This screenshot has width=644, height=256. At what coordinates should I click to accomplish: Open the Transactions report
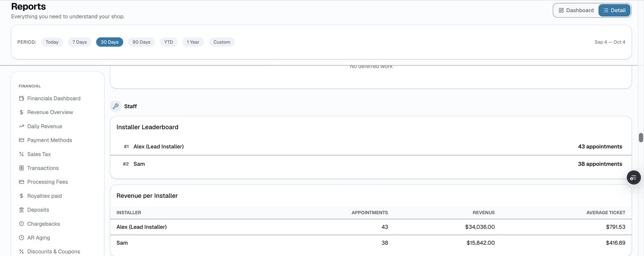point(43,168)
